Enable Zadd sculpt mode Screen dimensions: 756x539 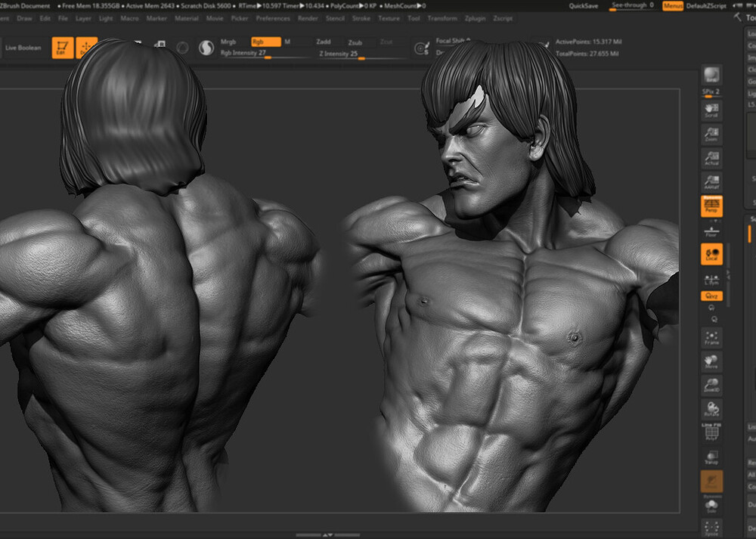coord(323,42)
